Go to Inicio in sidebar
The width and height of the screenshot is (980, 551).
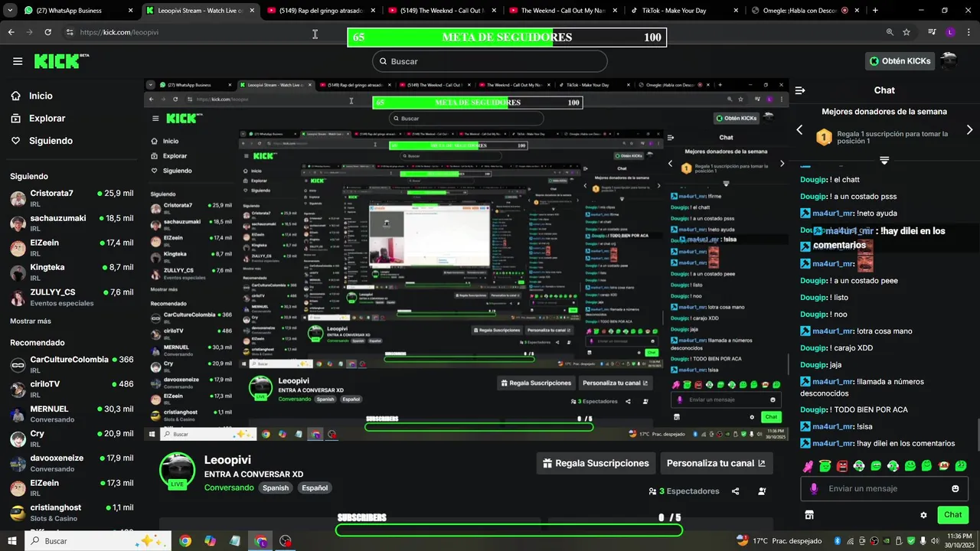[31, 96]
